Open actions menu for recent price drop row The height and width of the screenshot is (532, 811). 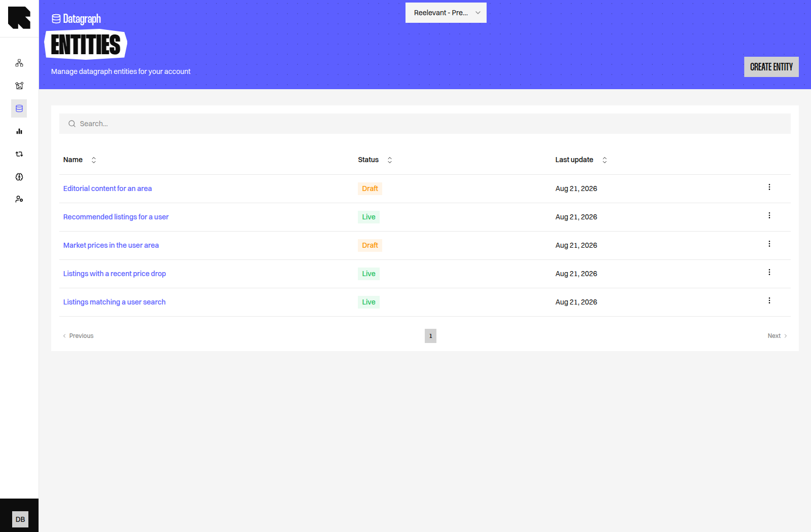coord(769,272)
